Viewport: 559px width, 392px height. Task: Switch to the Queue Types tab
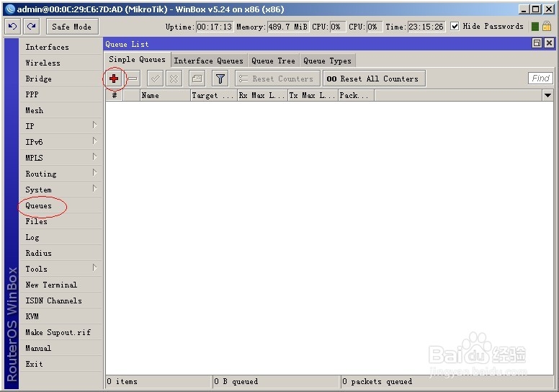pyautogui.click(x=327, y=61)
